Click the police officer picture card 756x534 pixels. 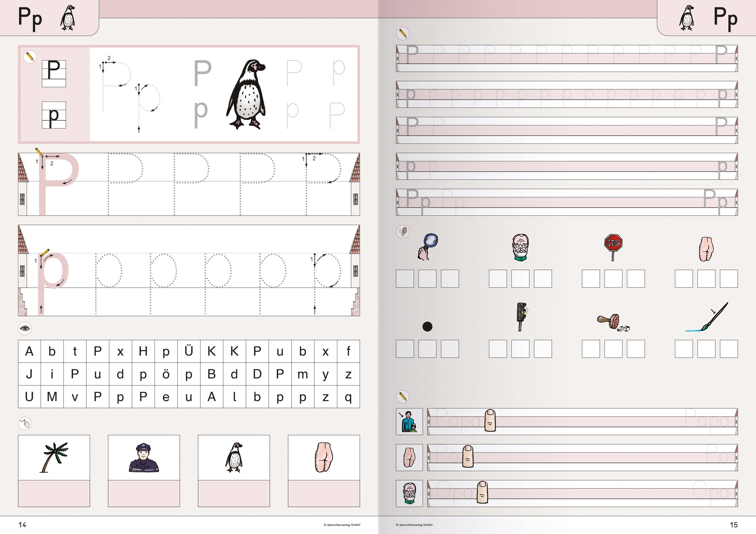(144, 457)
